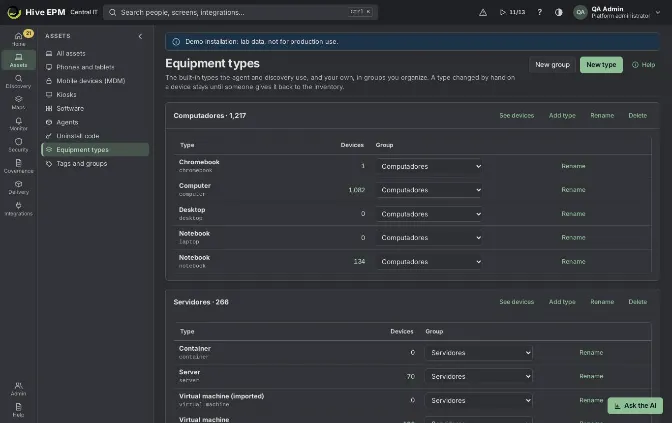
Task: Open the Assets section in the left rail
Action: [18, 60]
